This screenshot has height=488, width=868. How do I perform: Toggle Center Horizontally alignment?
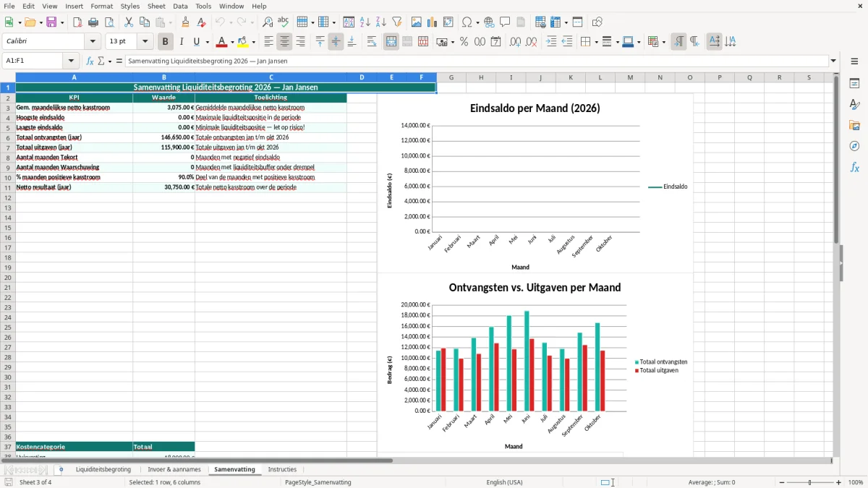[x=285, y=42]
